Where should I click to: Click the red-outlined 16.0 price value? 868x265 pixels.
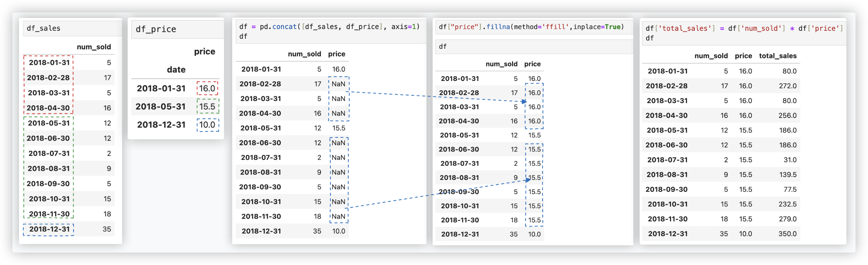coord(207,89)
